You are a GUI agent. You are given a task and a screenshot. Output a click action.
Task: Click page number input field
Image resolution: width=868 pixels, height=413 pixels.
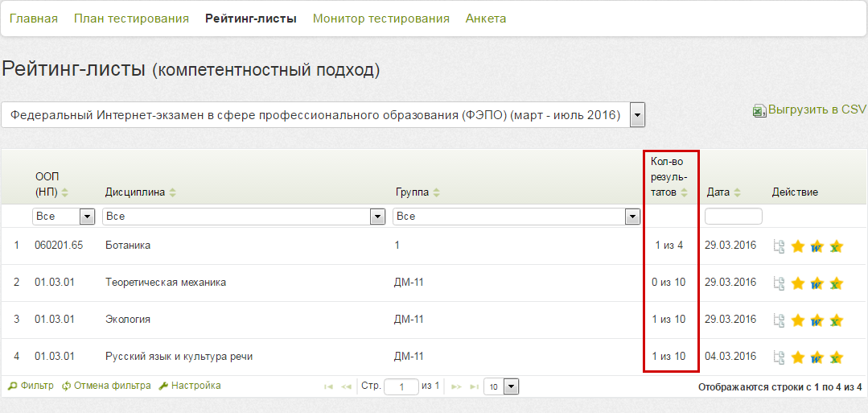pyautogui.click(x=401, y=386)
